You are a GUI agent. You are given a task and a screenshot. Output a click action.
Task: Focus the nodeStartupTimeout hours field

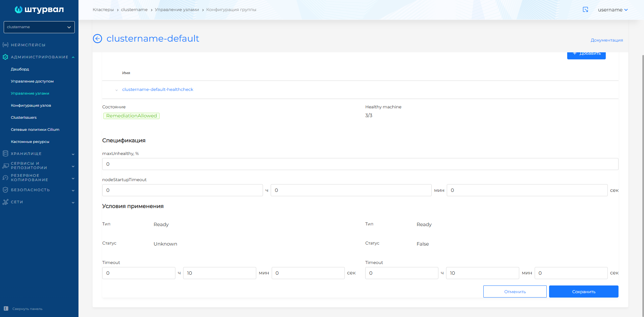(x=182, y=190)
